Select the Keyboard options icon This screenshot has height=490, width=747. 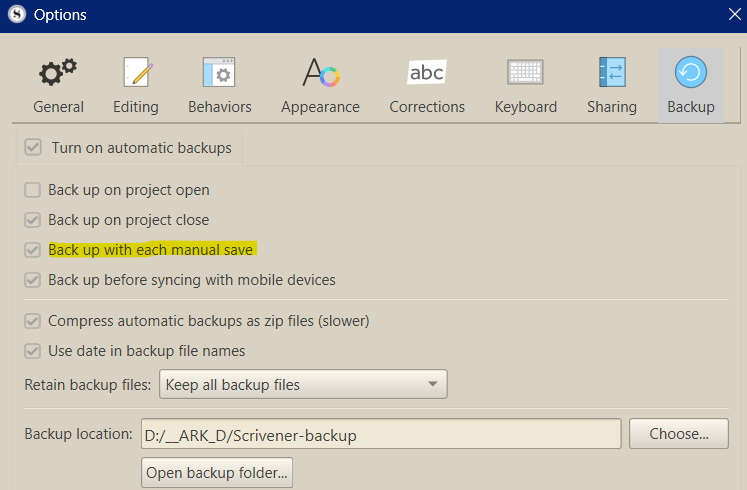tap(525, 74)
